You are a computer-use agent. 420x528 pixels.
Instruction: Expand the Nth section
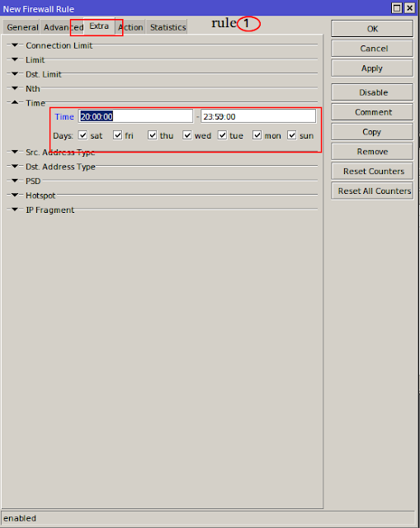click(x=15, y=88)
